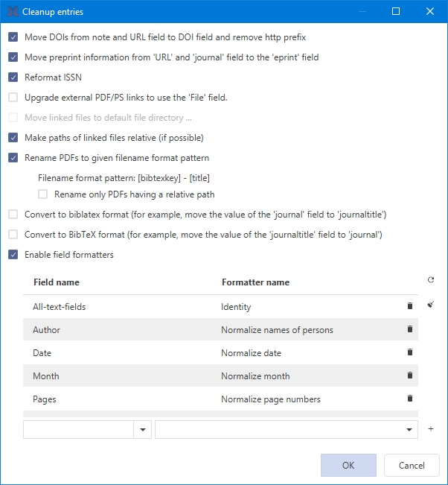Click the Formatter name column header

tap(255, 282)
